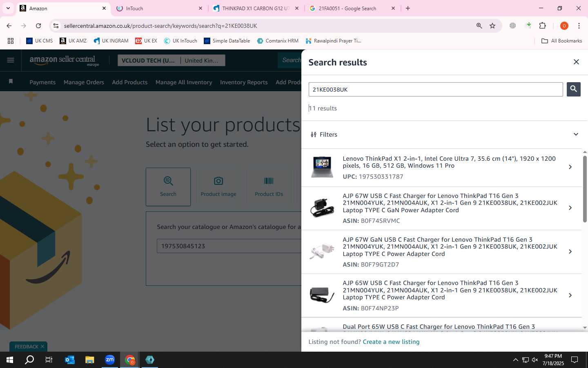Click the FEEDBACK button
Viewport: 588px width, 368px height.
(27, 347)
